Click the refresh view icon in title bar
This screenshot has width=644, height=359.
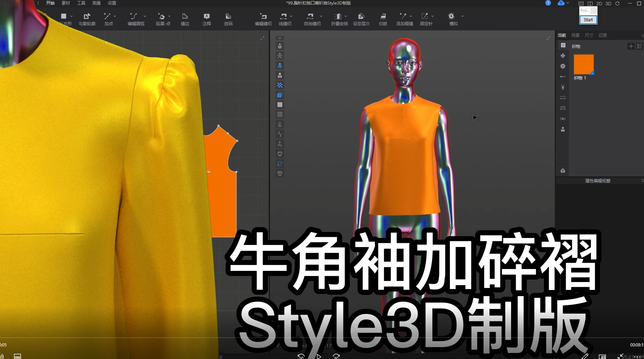(617, 3)
